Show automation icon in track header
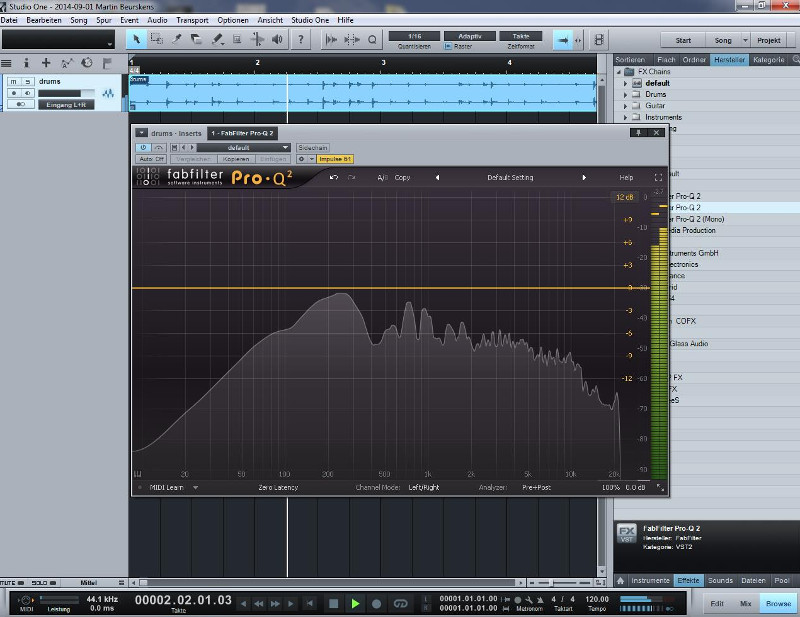The width and height of the screenshot is (800, 617). (x=66, y=63)
